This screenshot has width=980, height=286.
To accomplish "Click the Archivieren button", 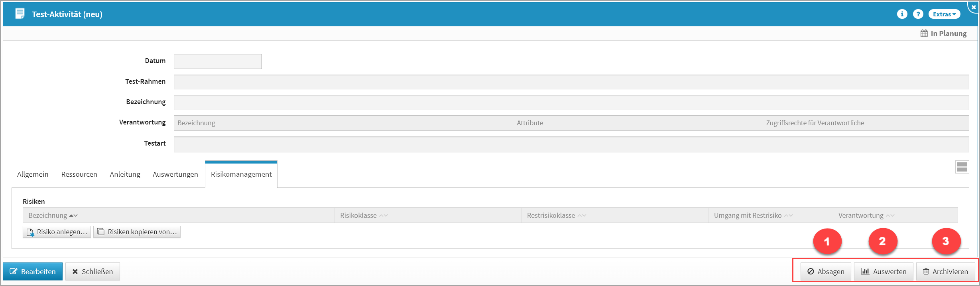I will (945, 272).
